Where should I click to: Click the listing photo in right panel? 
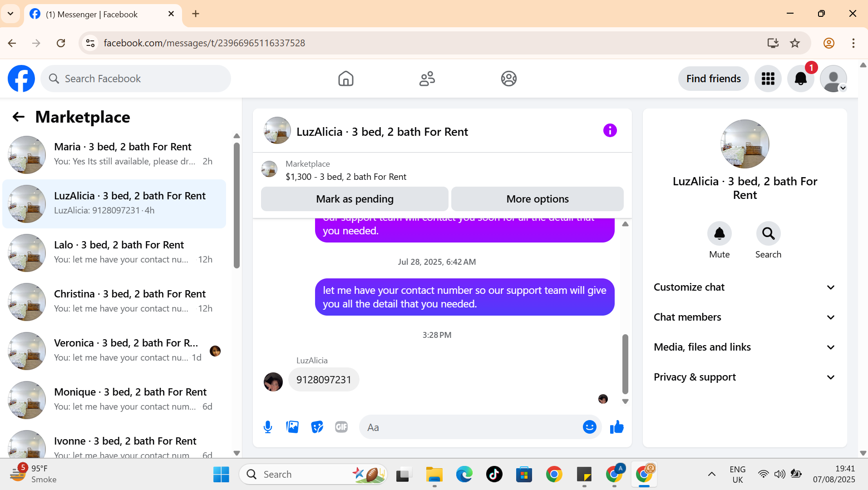pyautogui.click(x=745, y=144)
